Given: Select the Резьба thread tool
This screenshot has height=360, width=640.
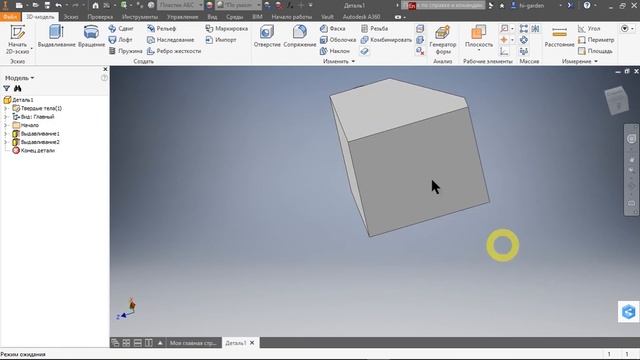Looking at the screenshot, I should pos(374,29).
